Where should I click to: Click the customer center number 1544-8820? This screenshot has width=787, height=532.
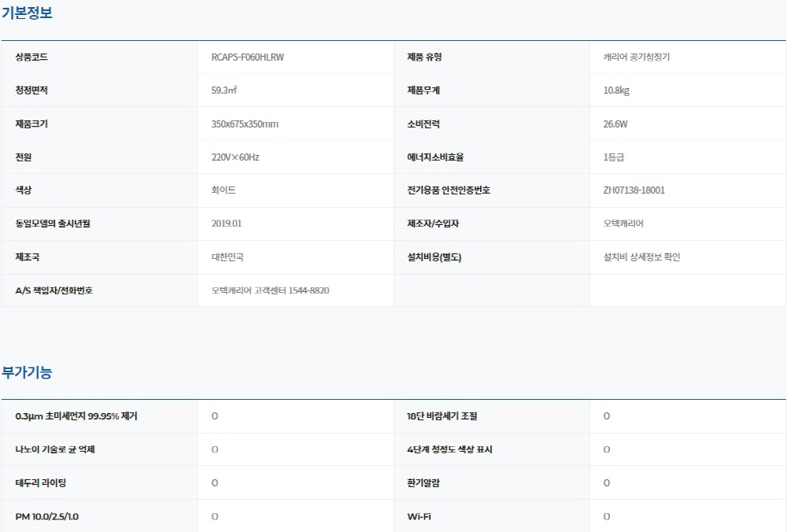pos(309,290)
